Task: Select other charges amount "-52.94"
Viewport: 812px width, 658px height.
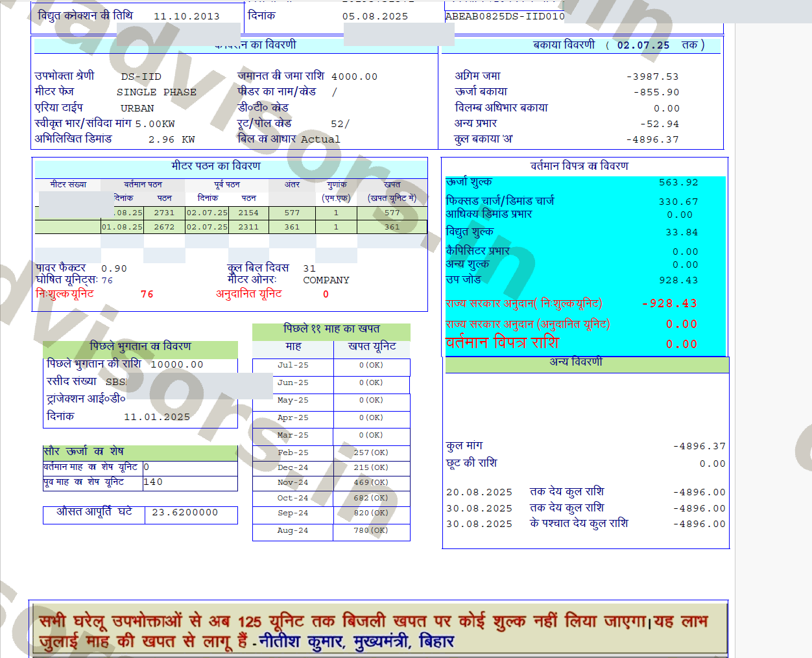Action: (660, 124)
